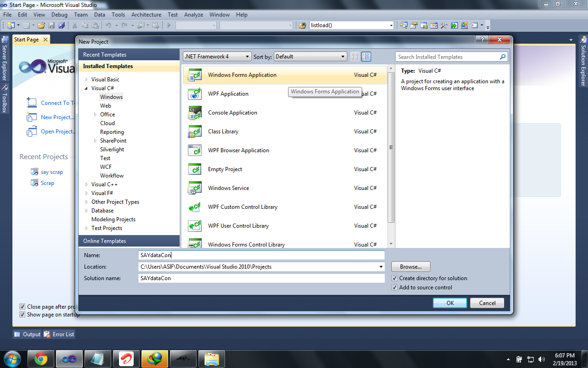Click the Medium Icons view button
The width and height of the screenshot is (588, 368).
[x=366, y=57]
